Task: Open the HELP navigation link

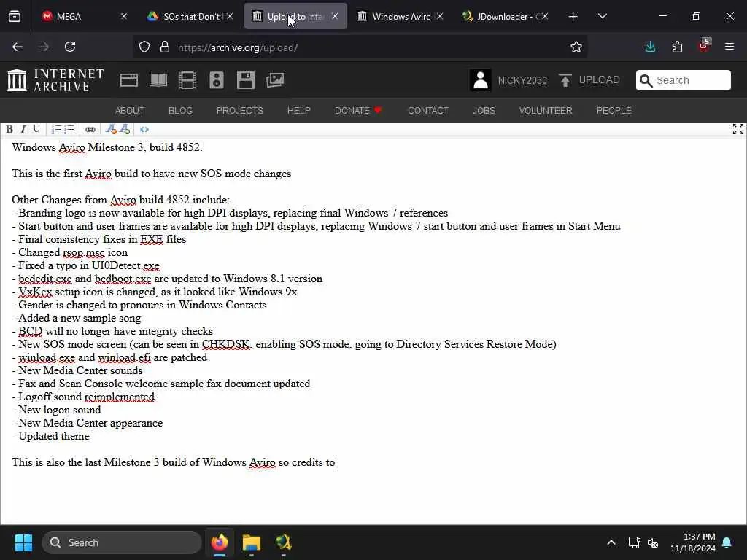Action: [x=298, y=111]
